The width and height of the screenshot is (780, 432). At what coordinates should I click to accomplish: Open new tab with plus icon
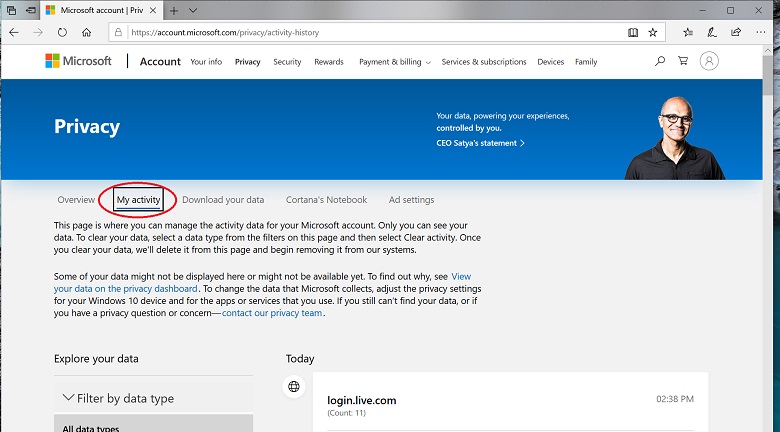(174, 10)
